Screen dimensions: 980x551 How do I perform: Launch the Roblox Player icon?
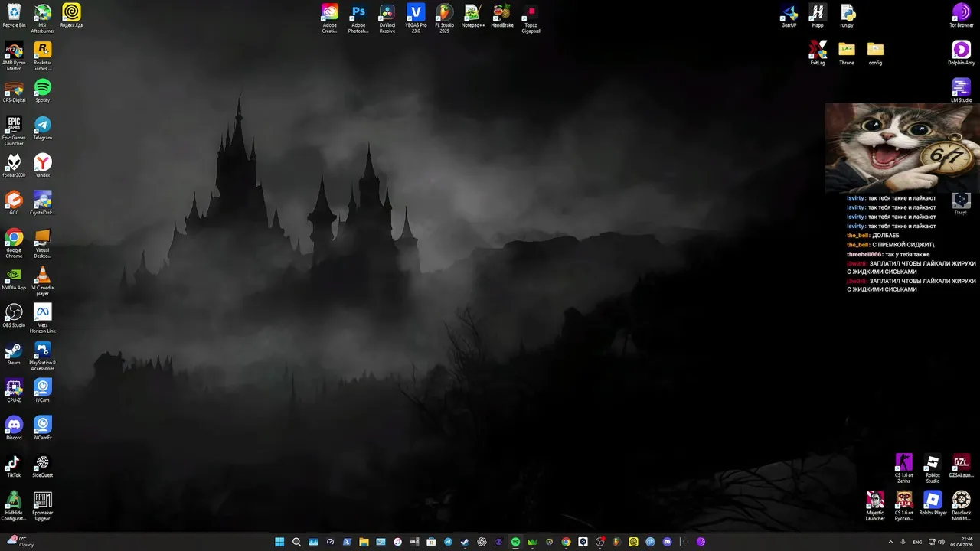[933, 503]
